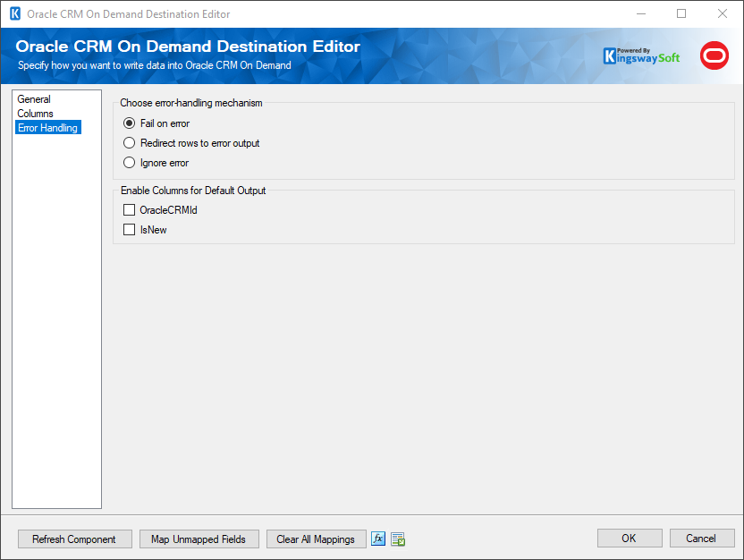The image size is (744, 560).
Task: Click the K app icon in title bar
Action: point(15,13)
